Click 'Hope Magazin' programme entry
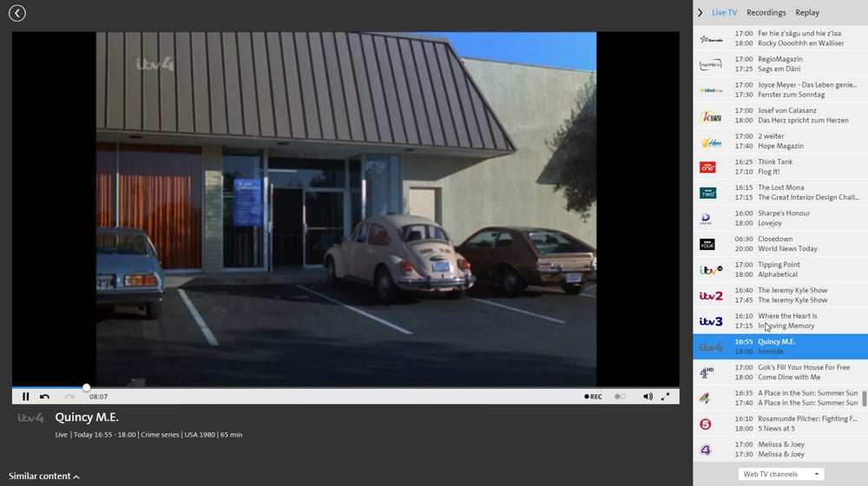Viewport: 868px width, 486px height. pyautogui.click(x=780, y=146)
